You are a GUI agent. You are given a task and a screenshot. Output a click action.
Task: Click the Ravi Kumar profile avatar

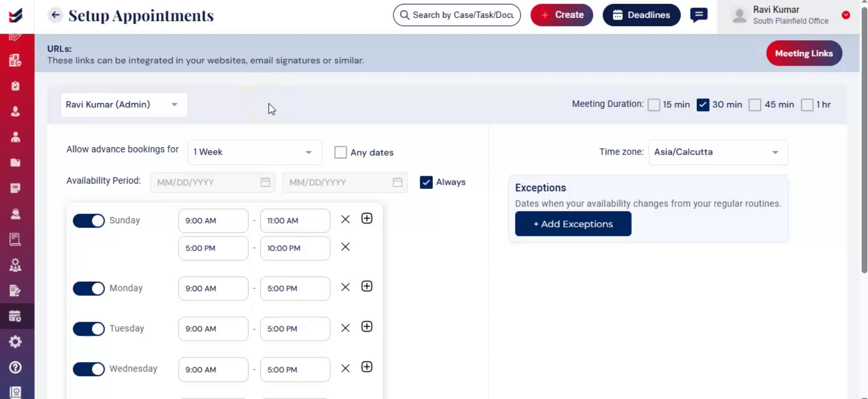pyautogui.click(x=739, y=16)
